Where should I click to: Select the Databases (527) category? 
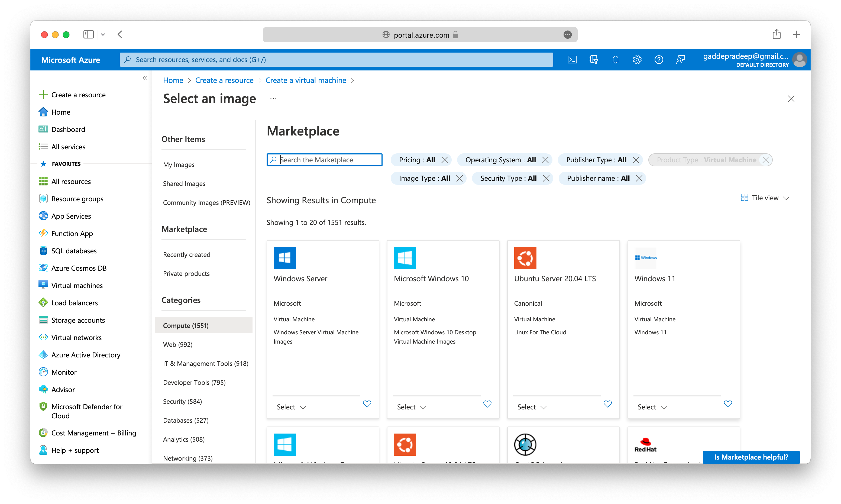185,421
